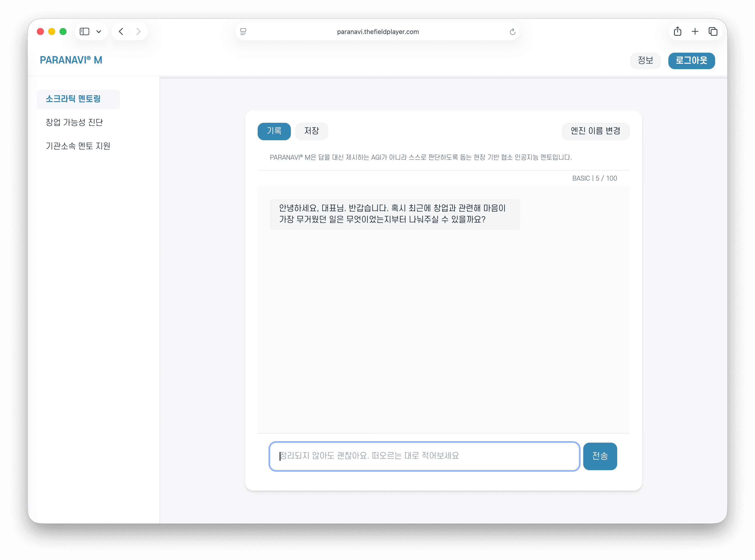Click the page reader icon in address bar
The width and height of the screenshot is (755, 560).
[243, 31]
